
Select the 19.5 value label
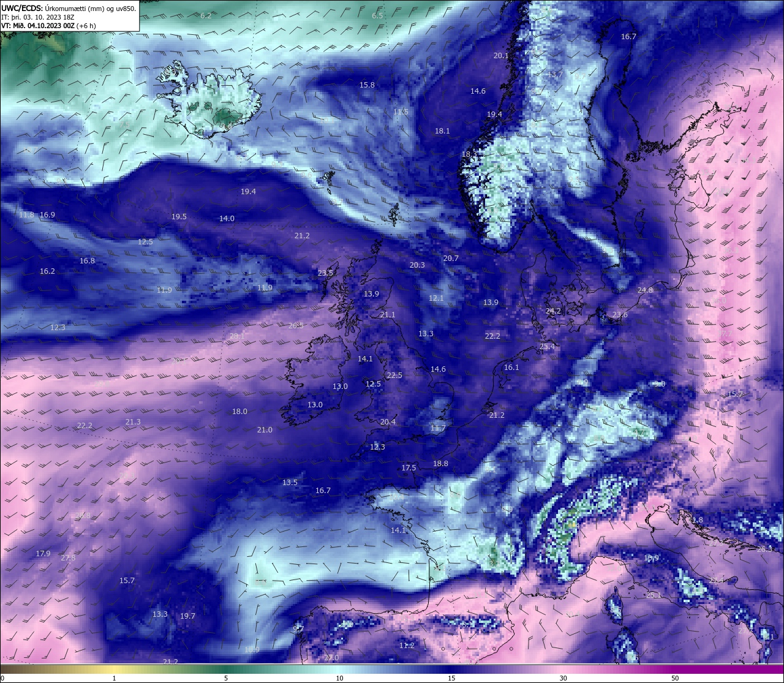[x=179, y=217]
